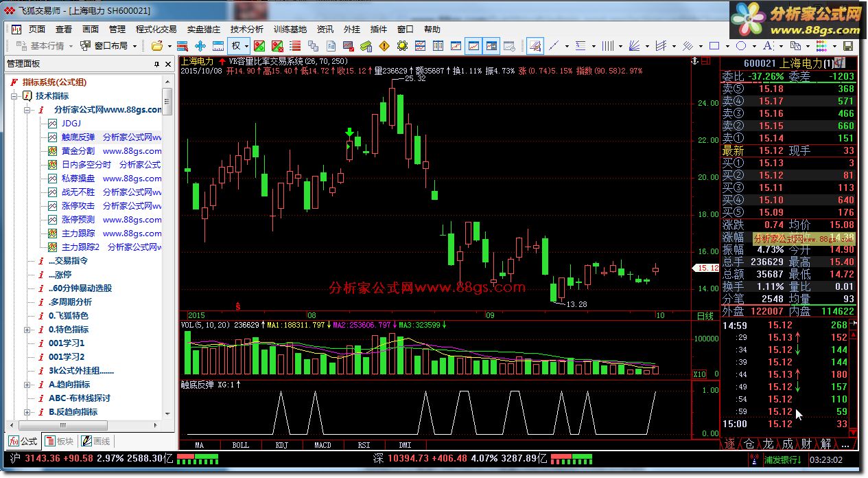Image resolution: width=868 pixels, height=478 pixels.
Task: Collapse the 分析家公式网 tree node
Action: click(x=27, y=110)
